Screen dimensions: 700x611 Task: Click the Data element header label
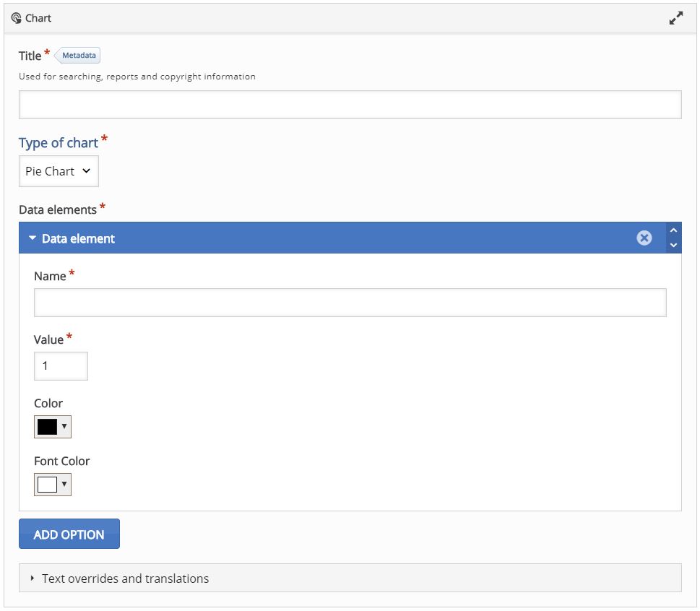(x=78, y=239)
